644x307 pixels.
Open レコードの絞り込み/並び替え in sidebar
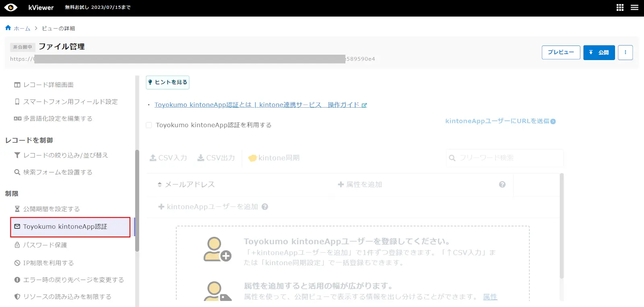(x=61, y=155)
